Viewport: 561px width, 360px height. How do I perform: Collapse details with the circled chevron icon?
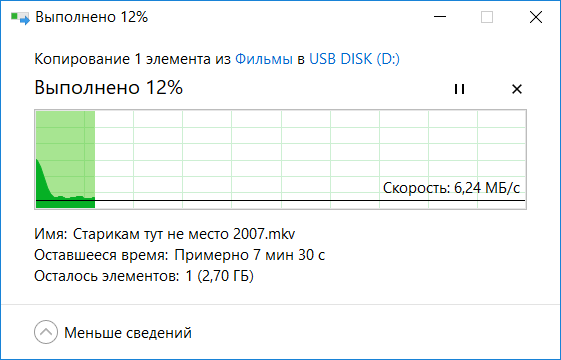click(x=46, y=332)
